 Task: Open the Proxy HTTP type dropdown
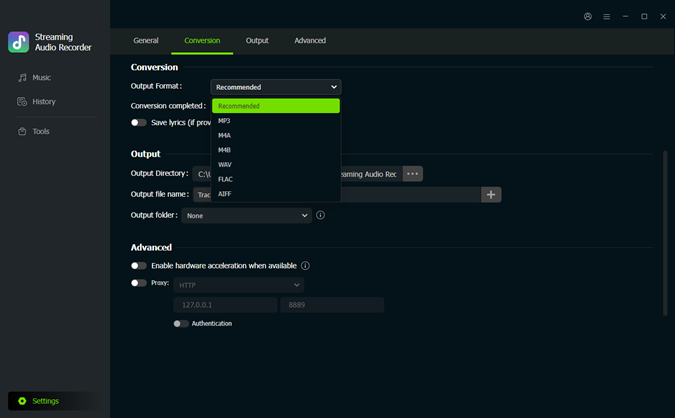[x=239, y=285]
